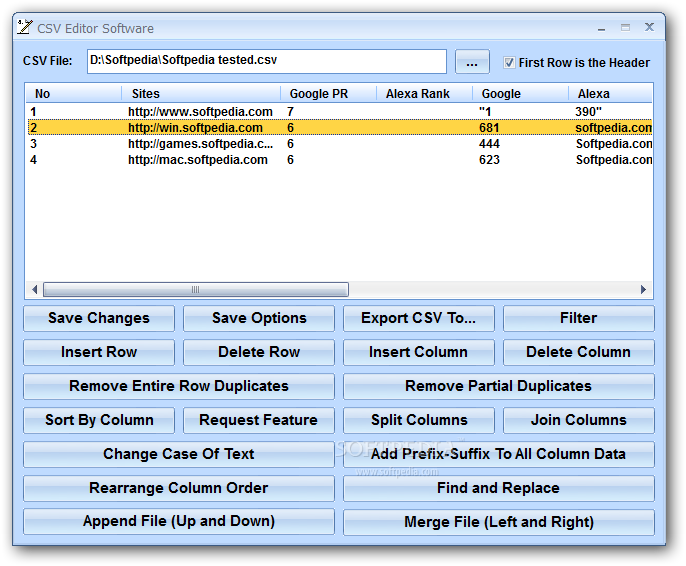Click Insert Row button
Image resolution: width=686 pixels, height=566 pixels.
click(99, 352)
